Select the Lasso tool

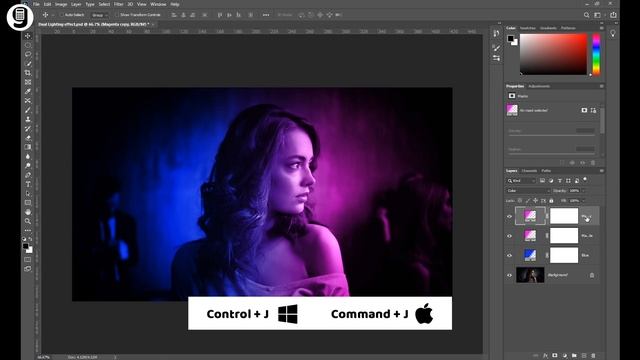pos(28,54)
